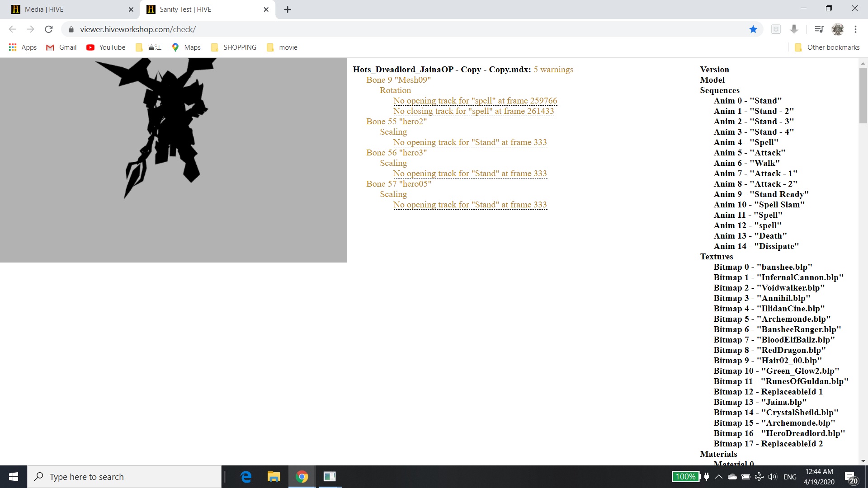868x488 pixels.
Task: Open the Gmail bookmark
Action: click(x=61, y=47)
